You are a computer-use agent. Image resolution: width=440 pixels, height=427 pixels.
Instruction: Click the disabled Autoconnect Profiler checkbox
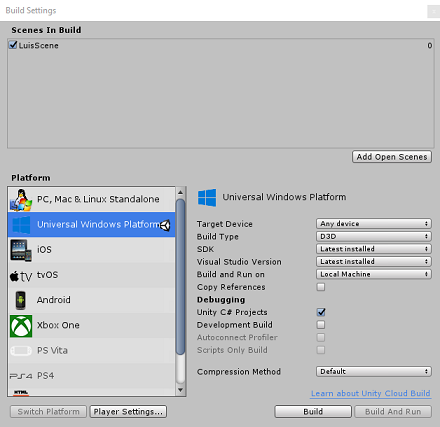(x=321, y=337)
